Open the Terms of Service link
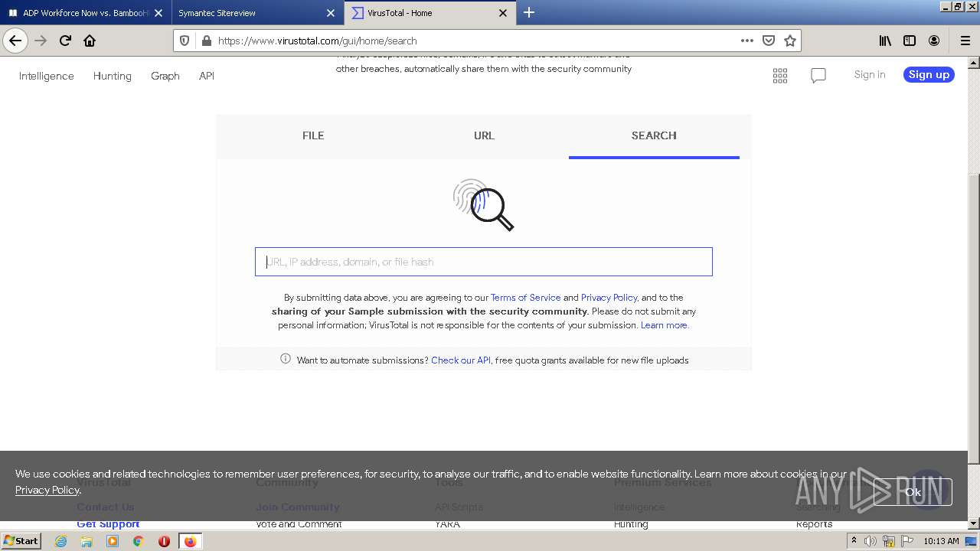 pos(525,297)
